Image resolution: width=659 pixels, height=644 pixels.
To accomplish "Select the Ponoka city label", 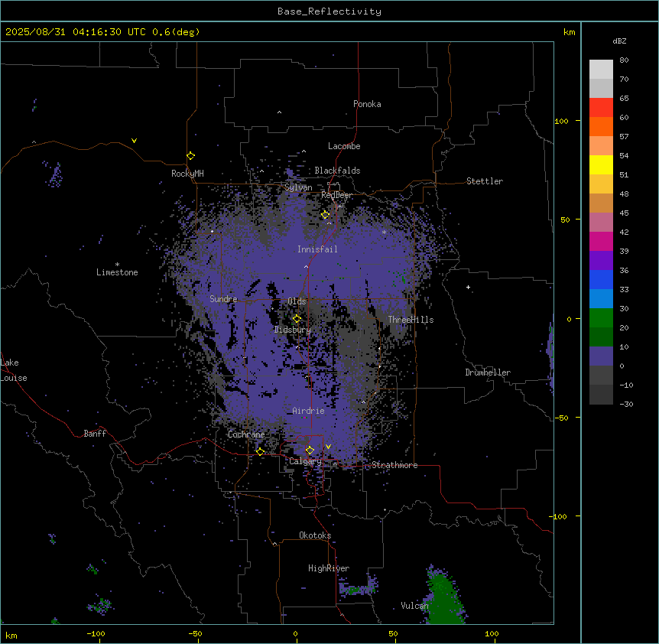I will [367, 104].
